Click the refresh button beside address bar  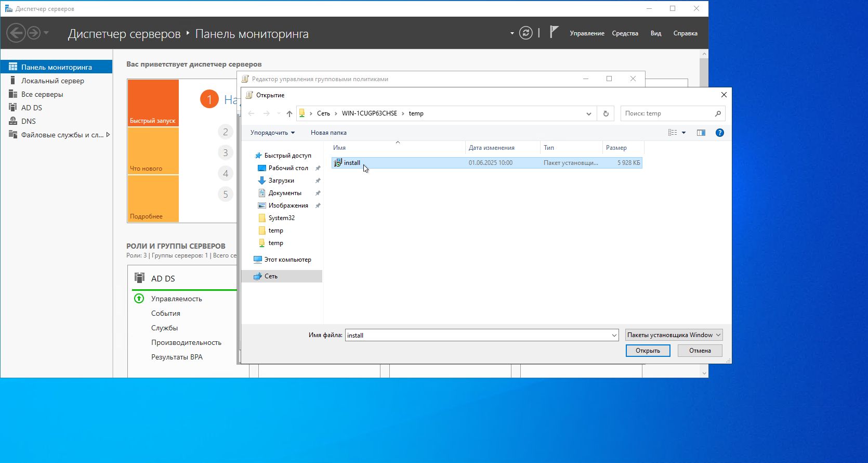606,113
